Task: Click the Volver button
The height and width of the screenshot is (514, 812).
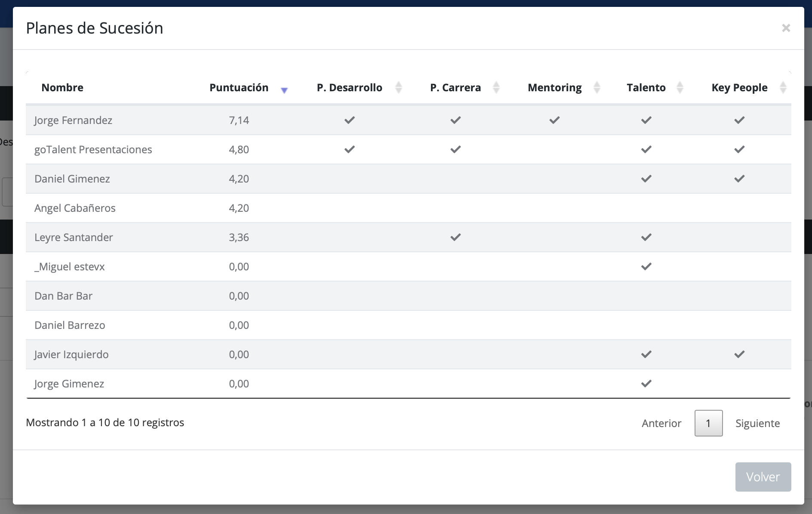Action: pos(763,477)
